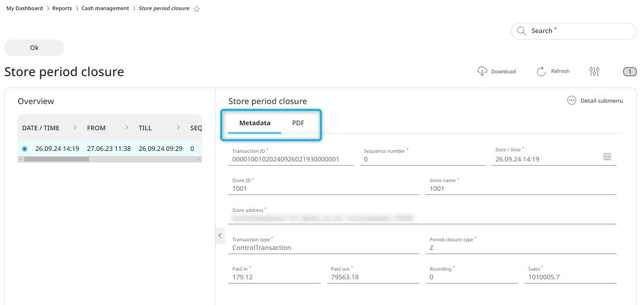Click the Download cloud icon
This screenshot has height=305, width=644.
tap(482, 71)
